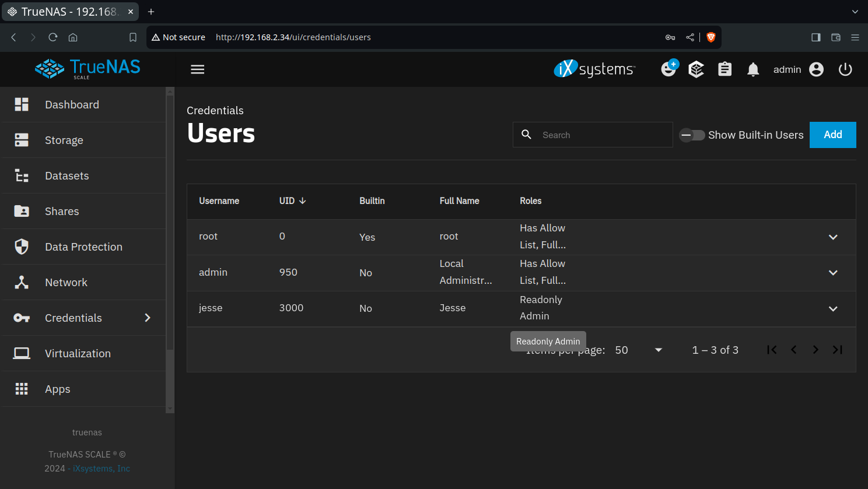Go to previous page of users
868x489 pixels.
pos(794,350)
